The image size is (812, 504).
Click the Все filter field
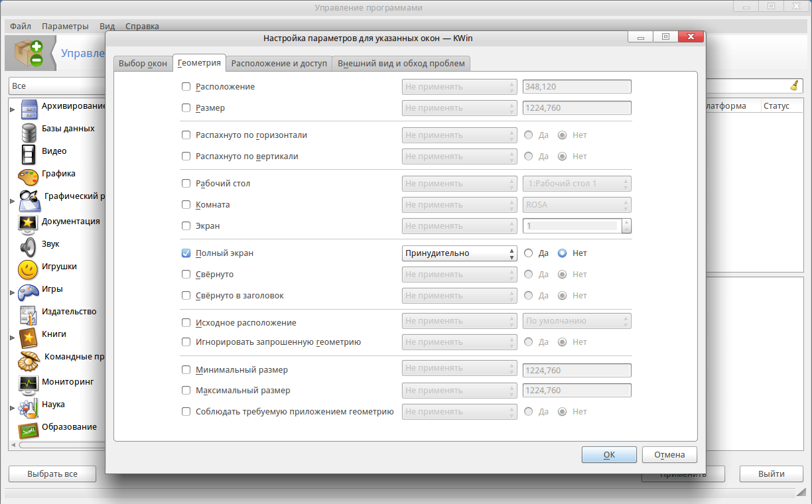57,86
